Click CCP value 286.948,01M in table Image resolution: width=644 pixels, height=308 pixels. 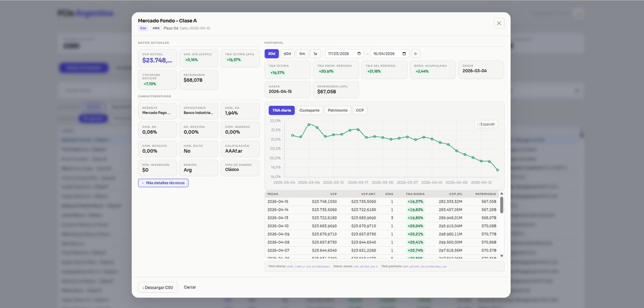pyautogui.click(x=451, y=218)
